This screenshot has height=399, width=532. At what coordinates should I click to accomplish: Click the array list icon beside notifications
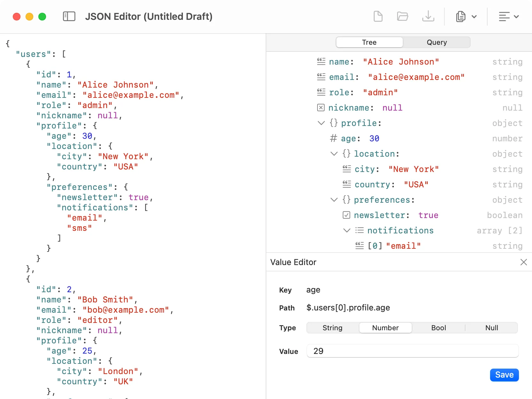pos(359,230)
